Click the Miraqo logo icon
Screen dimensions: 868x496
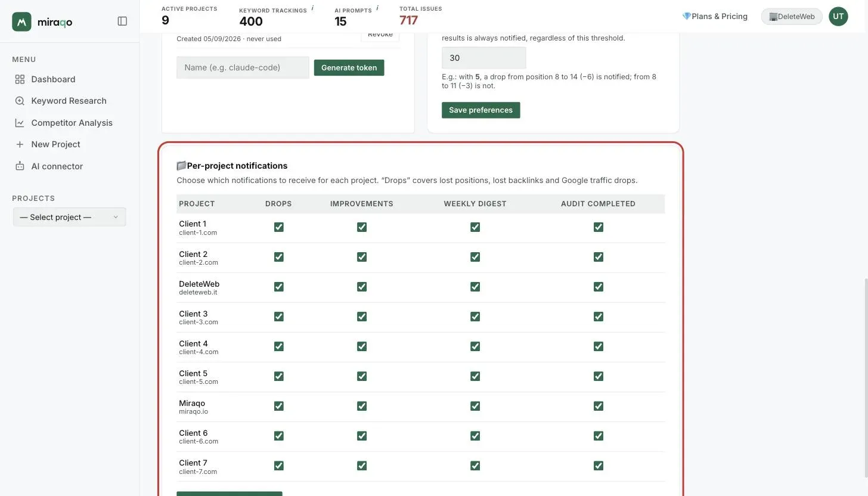21,21
